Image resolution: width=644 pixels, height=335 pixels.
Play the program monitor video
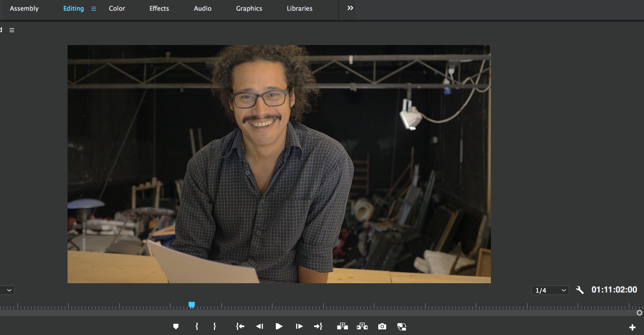(x=279, y=327)
